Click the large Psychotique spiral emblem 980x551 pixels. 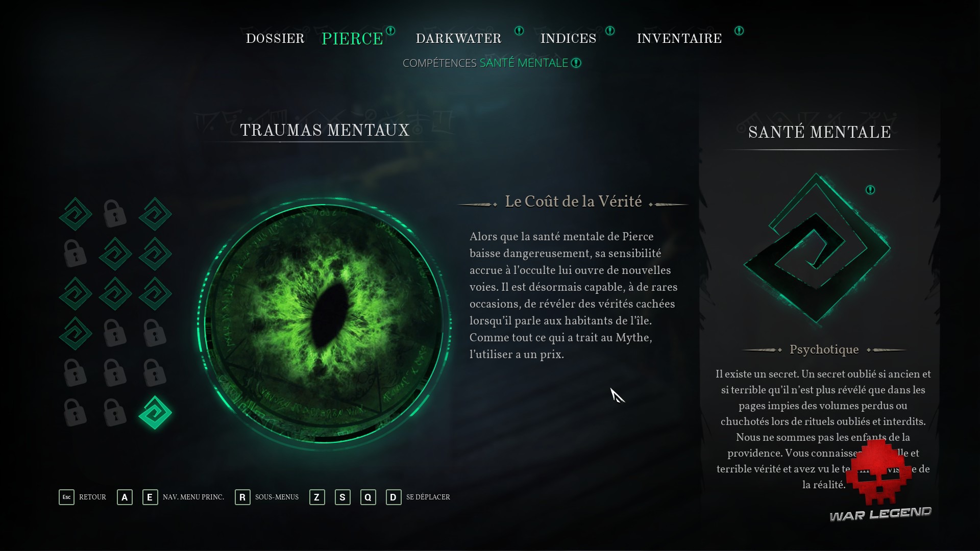pyautogui.click(x=817, y=248)
